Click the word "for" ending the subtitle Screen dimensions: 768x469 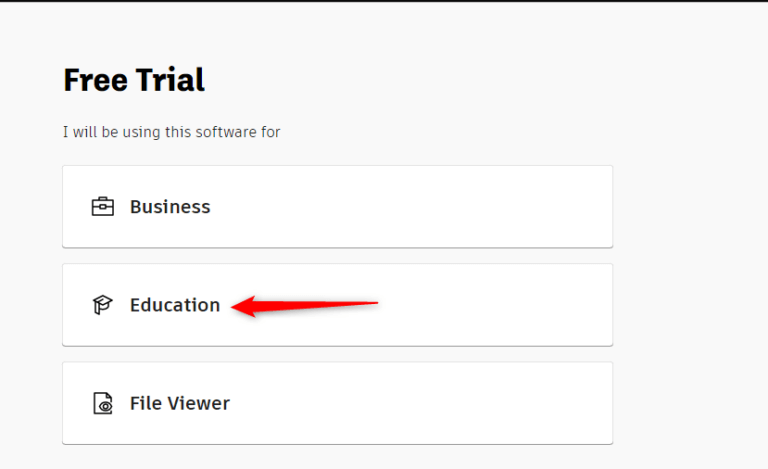pyautogui.click(x=271, y=132)
